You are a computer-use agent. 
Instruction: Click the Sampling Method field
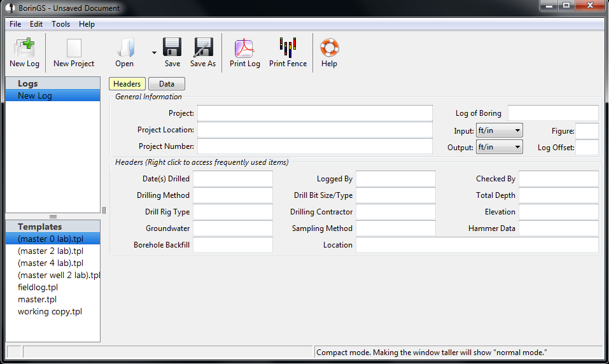(396, 228)
